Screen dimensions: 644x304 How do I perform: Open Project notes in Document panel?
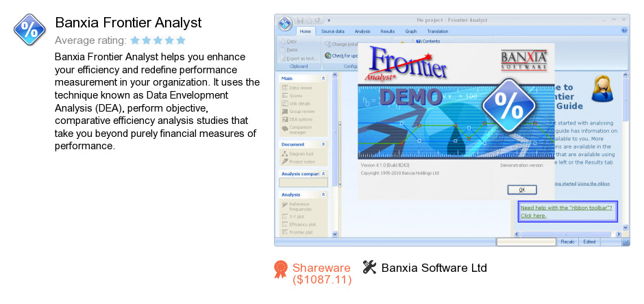(x=299, y=162)
